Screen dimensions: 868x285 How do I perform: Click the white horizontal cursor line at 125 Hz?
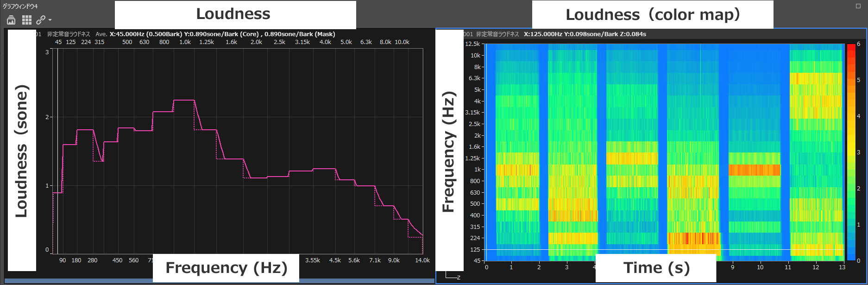click(x=664, y=250)
